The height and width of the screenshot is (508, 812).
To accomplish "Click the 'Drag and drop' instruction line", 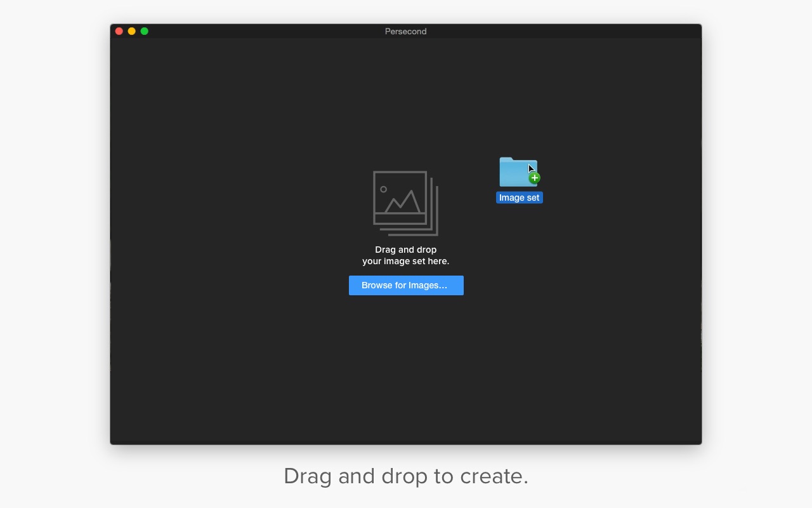I will [405, 250].
